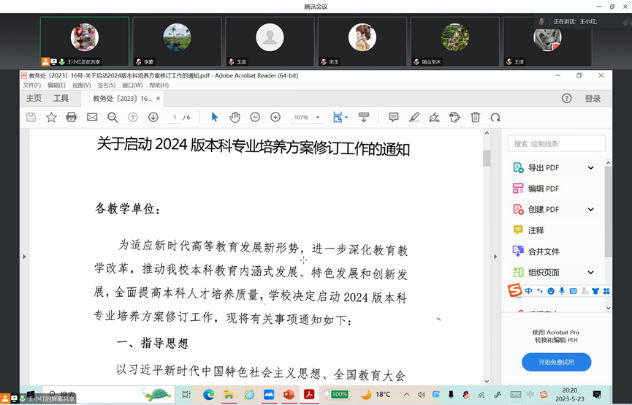This screenshot has width=632, height=405.
Task: Click the print icon in Acrobat toolbar
Action: (x=71, y=117)
